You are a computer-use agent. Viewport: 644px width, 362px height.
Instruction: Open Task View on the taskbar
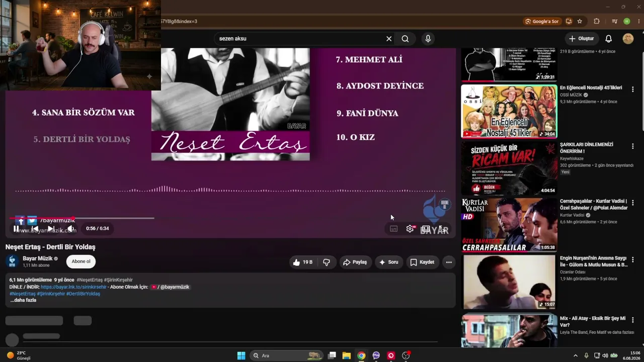pos(332,355)
